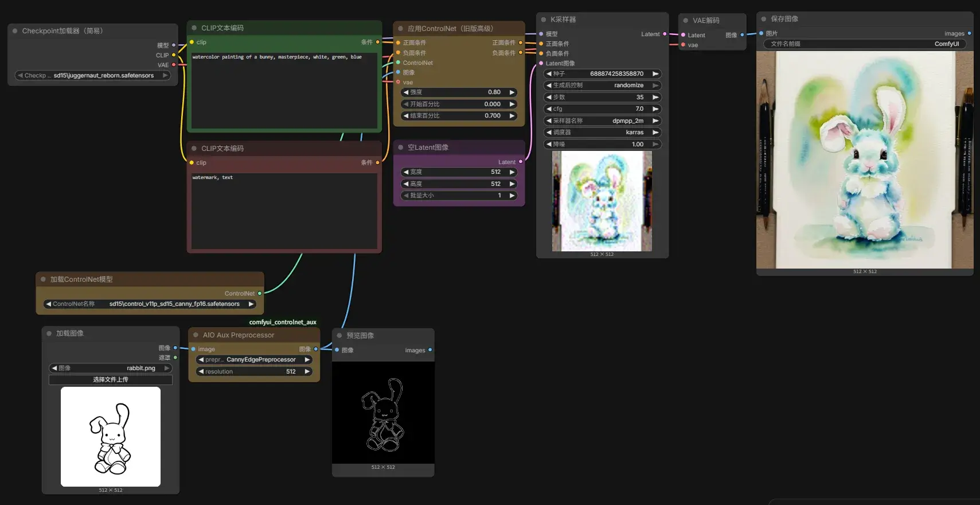This screenshot has width=980, height=505.
Task: Click the canny edge preview in 预览图像
Action: 383,413
